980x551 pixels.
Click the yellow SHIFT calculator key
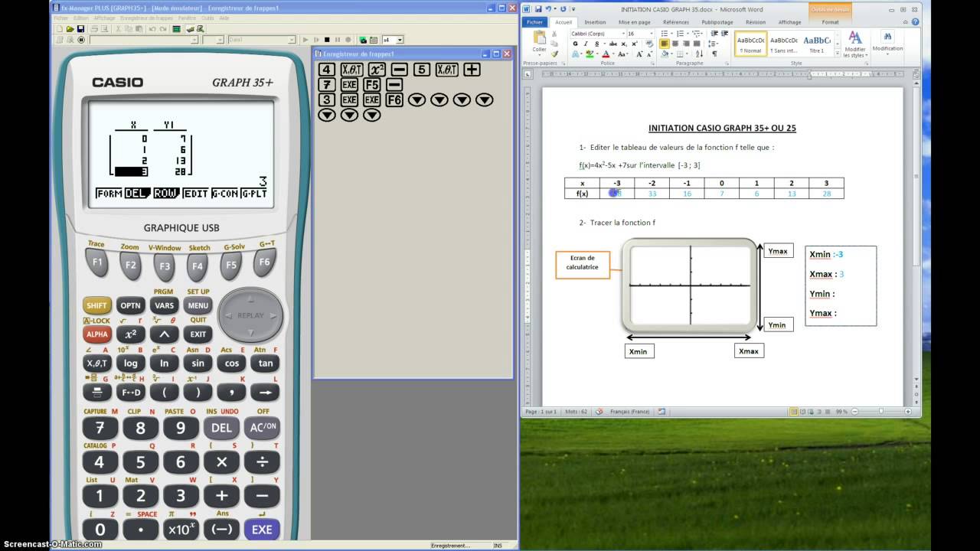point(96,305)
